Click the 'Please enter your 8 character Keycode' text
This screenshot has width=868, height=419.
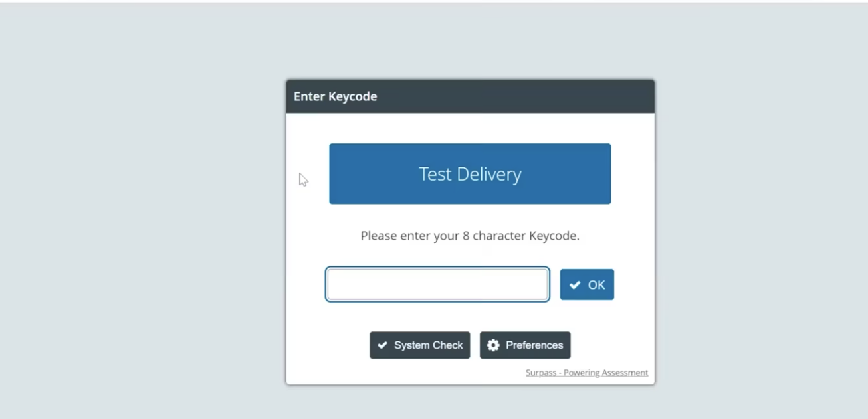470,236
